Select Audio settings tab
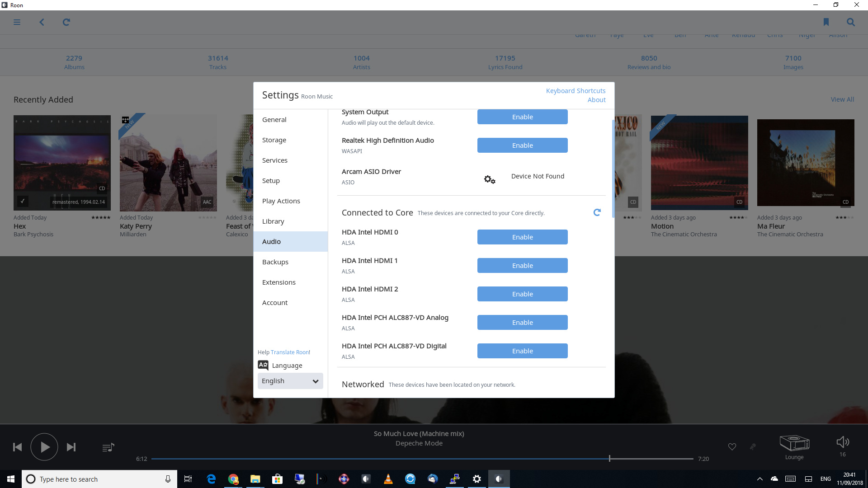The height and width of the screenshot is (488, 868). click(x=290, y=242)
